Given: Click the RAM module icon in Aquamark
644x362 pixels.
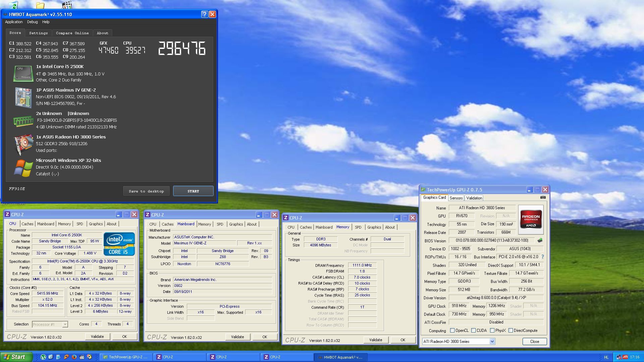Looking at the screenshot, I should tap(23, 121).
